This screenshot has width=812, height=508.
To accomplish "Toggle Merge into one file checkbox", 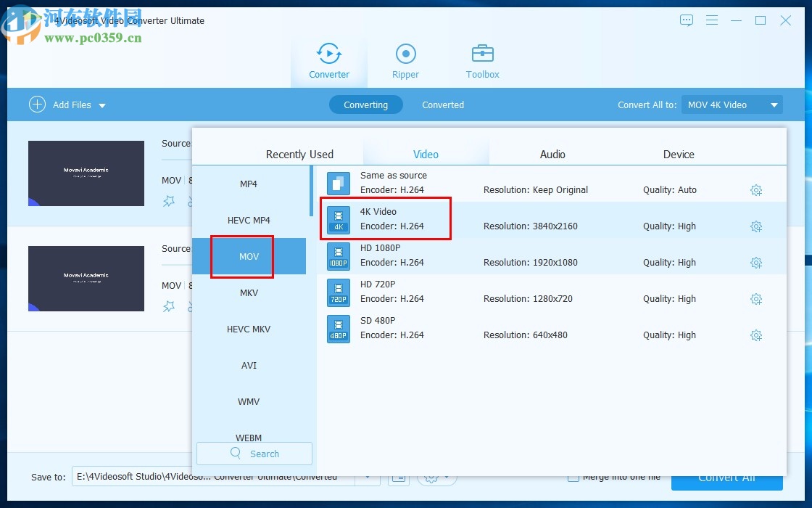I will click(x=573, y=477).
